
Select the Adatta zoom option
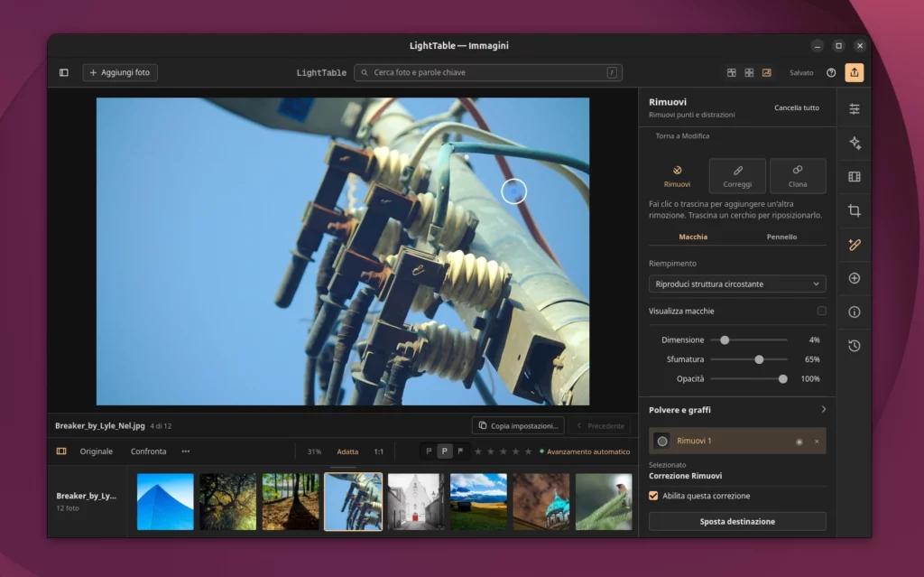[347, 451]
